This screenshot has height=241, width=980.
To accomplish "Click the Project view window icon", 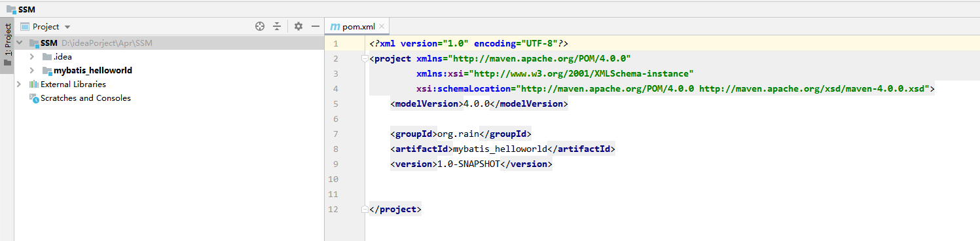I will tap(25, 27).
